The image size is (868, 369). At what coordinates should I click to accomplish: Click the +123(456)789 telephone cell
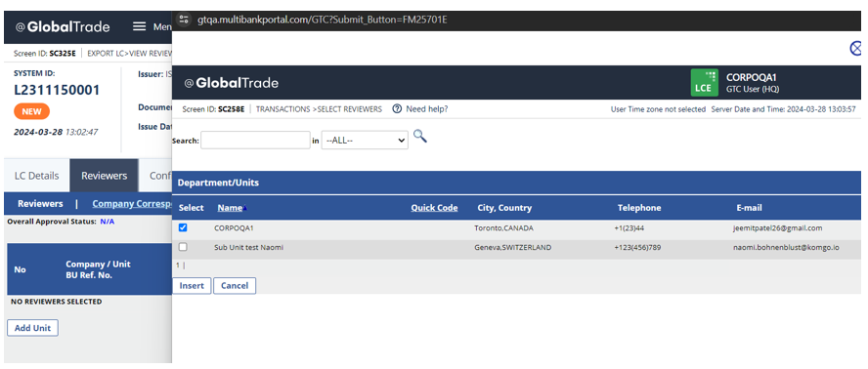[x=637, y=247]
